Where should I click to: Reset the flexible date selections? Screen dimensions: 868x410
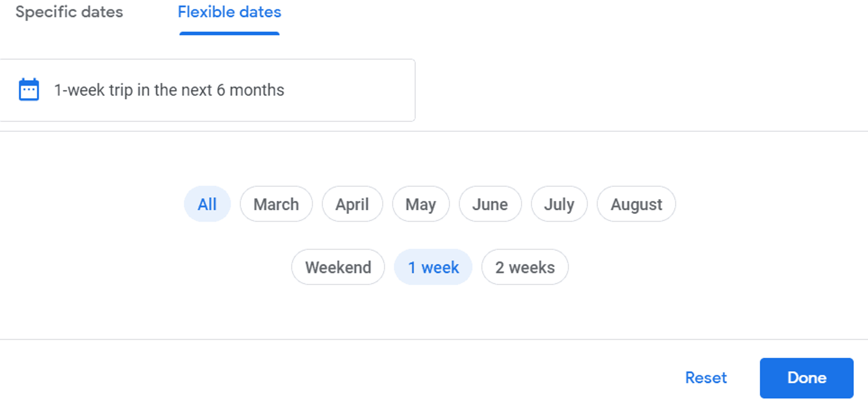706,378
